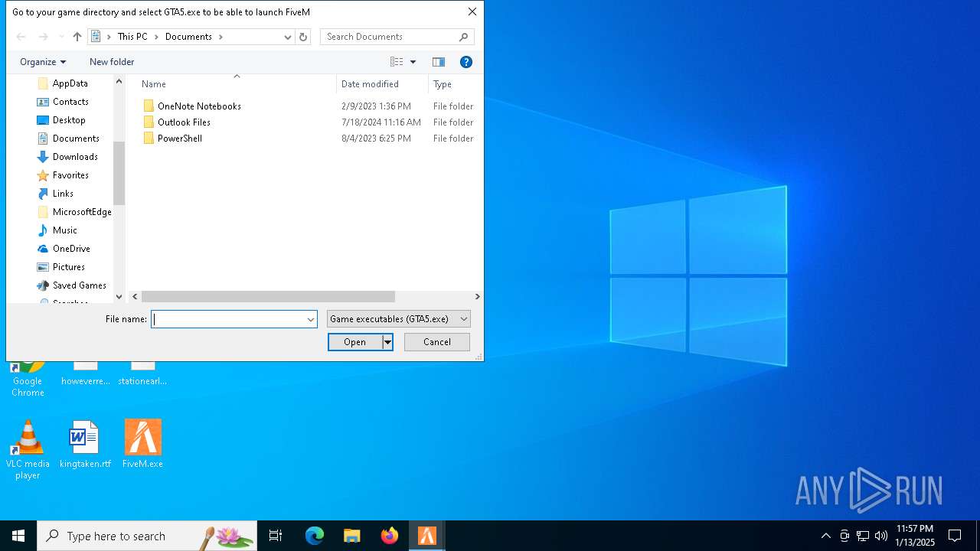Click the horizontal scrollbar left arrow

[x=136, y=296]
